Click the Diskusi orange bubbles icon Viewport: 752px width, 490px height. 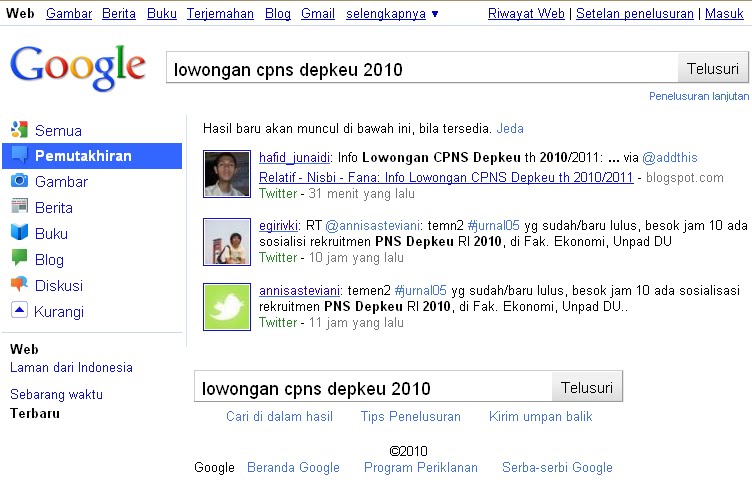pyautogui.click(x=19, y=284)
